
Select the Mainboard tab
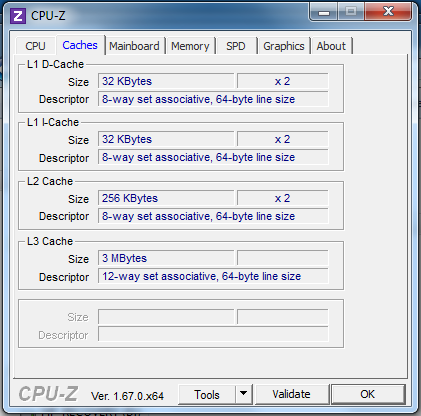pos(134,46)
